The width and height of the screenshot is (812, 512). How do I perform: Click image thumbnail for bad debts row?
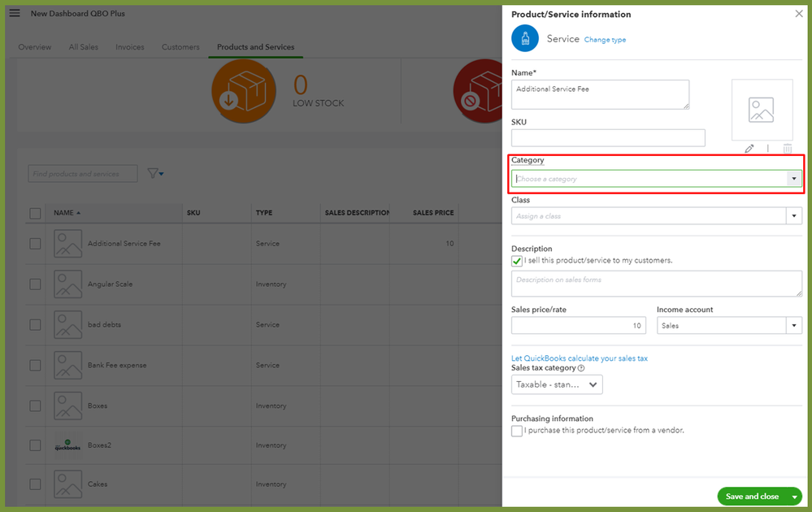coord(67,324)
